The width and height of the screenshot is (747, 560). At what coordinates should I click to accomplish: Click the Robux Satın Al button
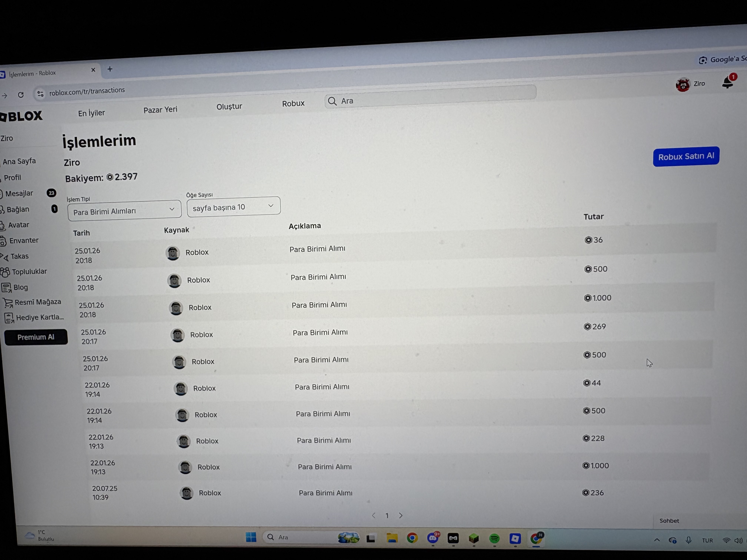click(686, 157)
